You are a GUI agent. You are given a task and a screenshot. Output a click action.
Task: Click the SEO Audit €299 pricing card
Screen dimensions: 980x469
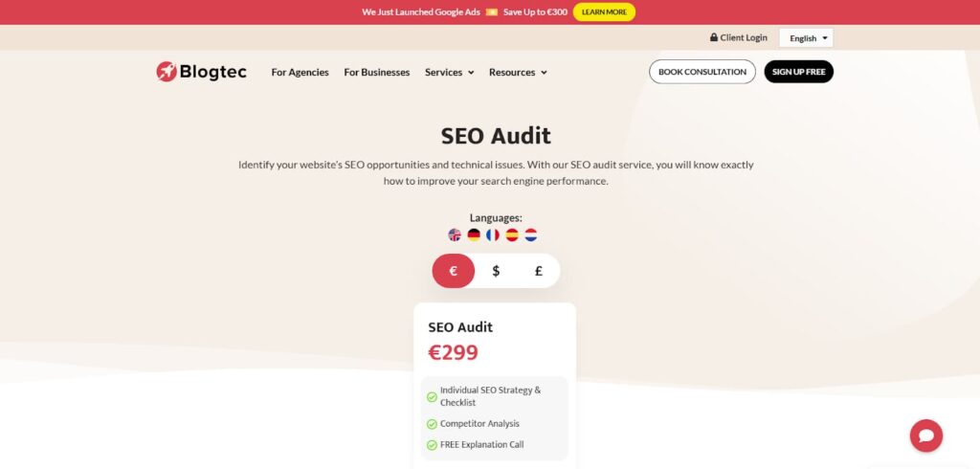point(495,386)
